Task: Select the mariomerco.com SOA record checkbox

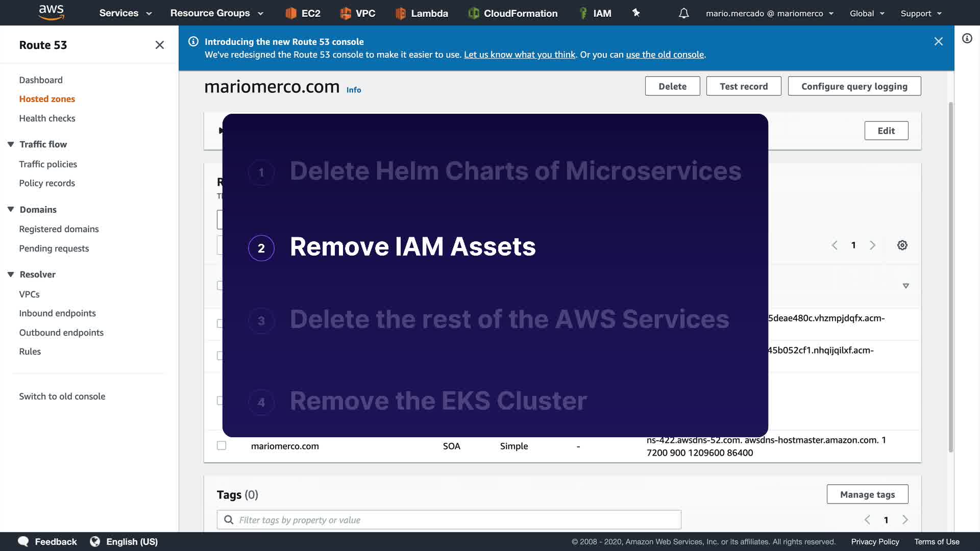Action: [222, 445]
